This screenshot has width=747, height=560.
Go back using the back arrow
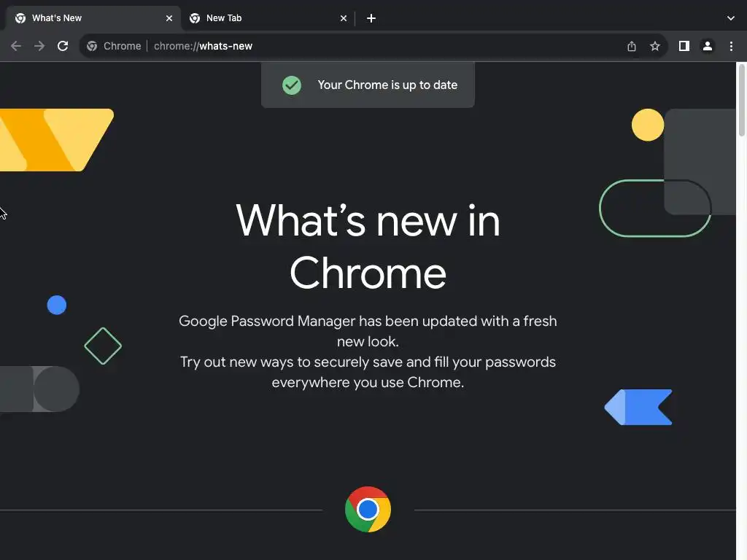[16, 46]
